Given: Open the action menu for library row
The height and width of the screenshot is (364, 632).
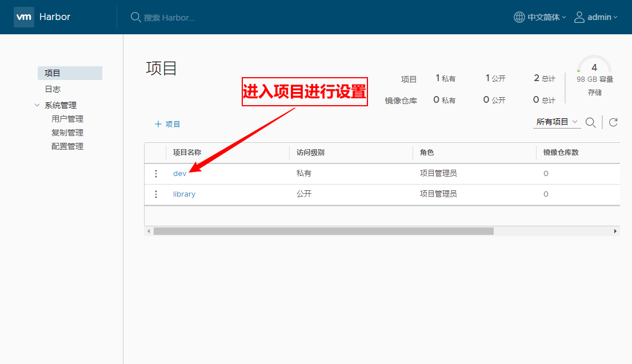Looking at the screenshot, I should (x=156, y=194).
